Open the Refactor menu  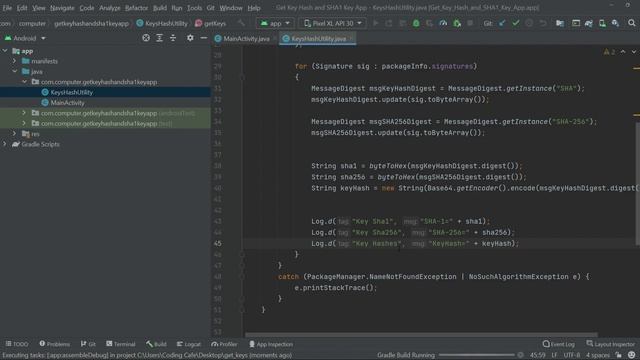pos(136,8)
